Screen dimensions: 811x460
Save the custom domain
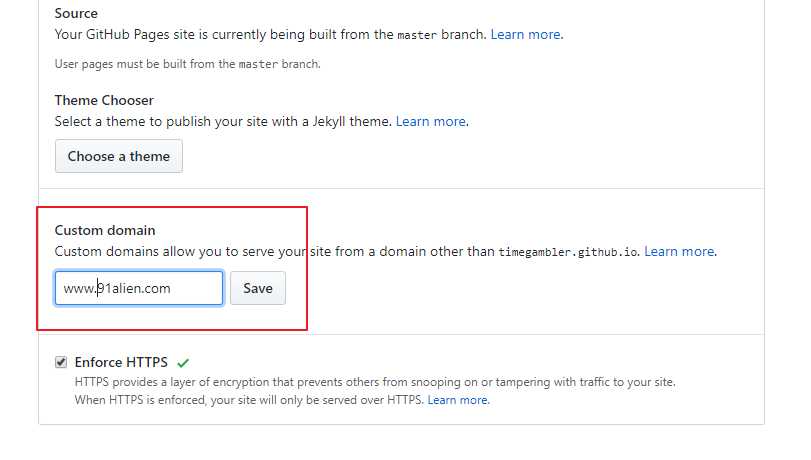(x=258, y=288)
